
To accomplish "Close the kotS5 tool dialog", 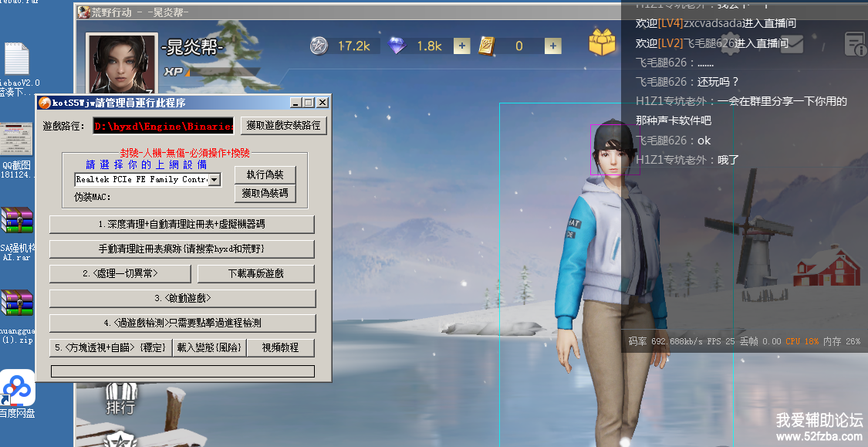I will [323, 103].
